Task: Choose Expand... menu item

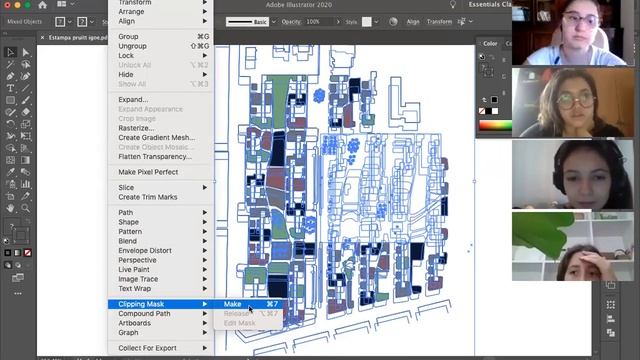Action: [x=160, y=100]
